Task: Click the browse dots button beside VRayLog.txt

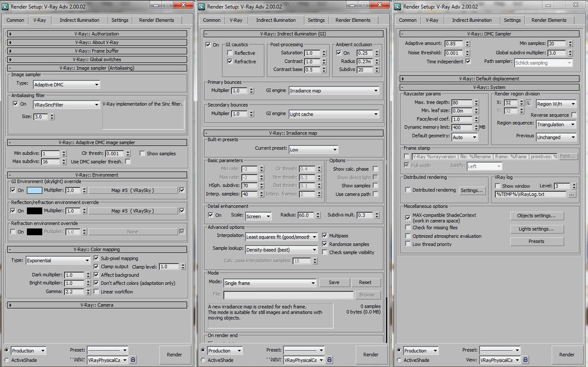Action: [572, 194]
